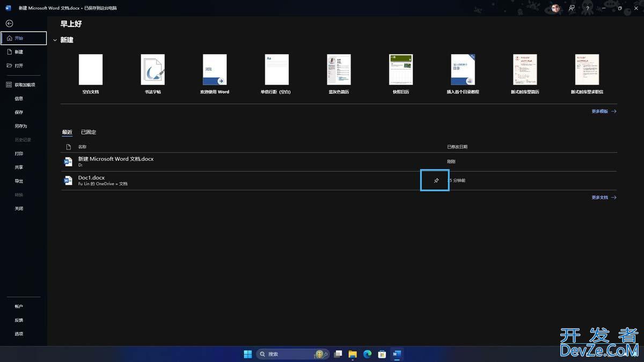Select the 蓝灰色简历 resume template
644x362 pixels.
339,74
